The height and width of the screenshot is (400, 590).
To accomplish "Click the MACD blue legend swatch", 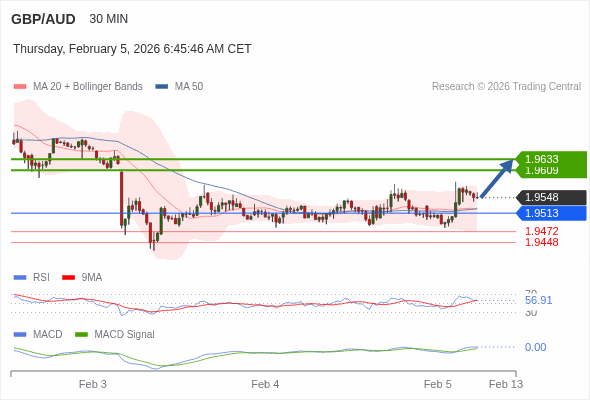I will [20, 335].
